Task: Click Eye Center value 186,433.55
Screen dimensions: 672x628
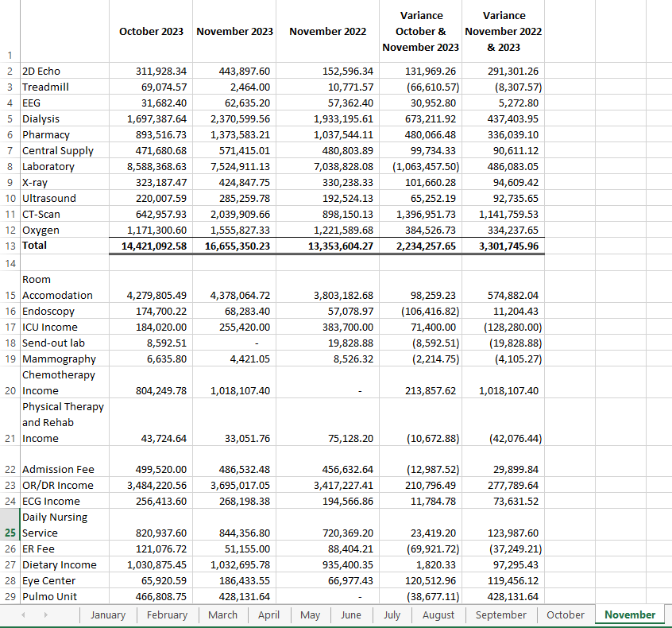Action: (x=234, y=580)
